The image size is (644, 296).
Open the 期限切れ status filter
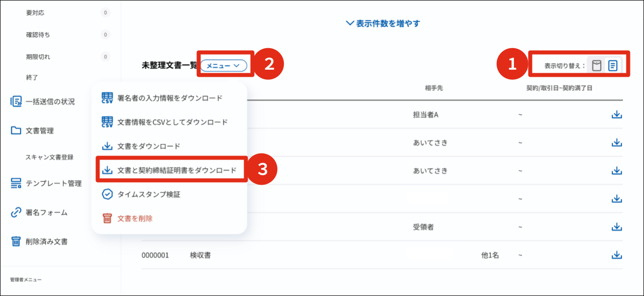point(38,57)
